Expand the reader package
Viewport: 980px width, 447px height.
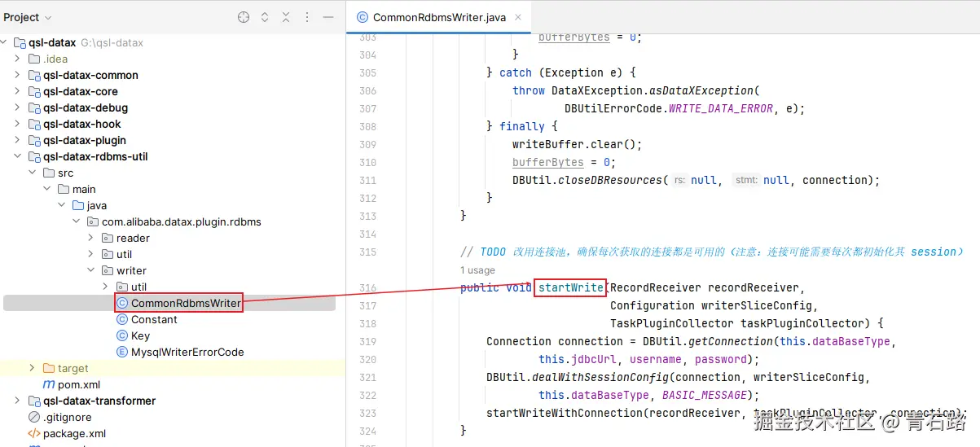pyautogui.click(x=91, y=238)
